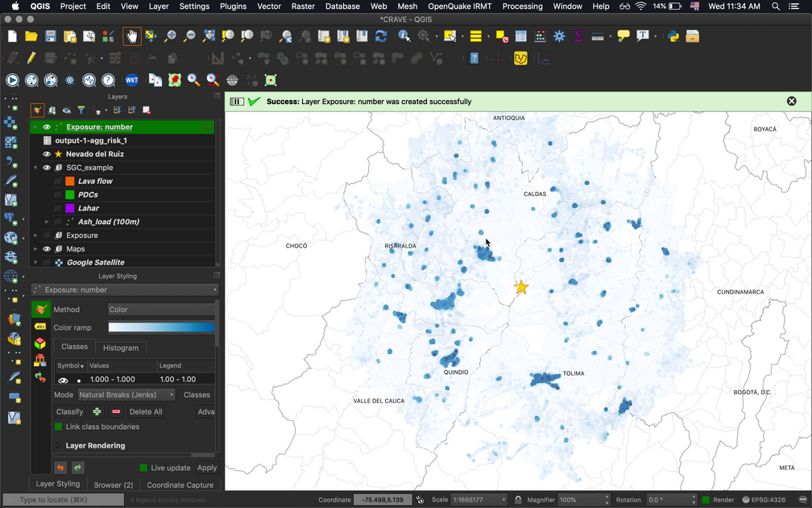Open a new QGIS project
Image resolution: width=812 pixels, height=508 pixels.
coord(10,35)
